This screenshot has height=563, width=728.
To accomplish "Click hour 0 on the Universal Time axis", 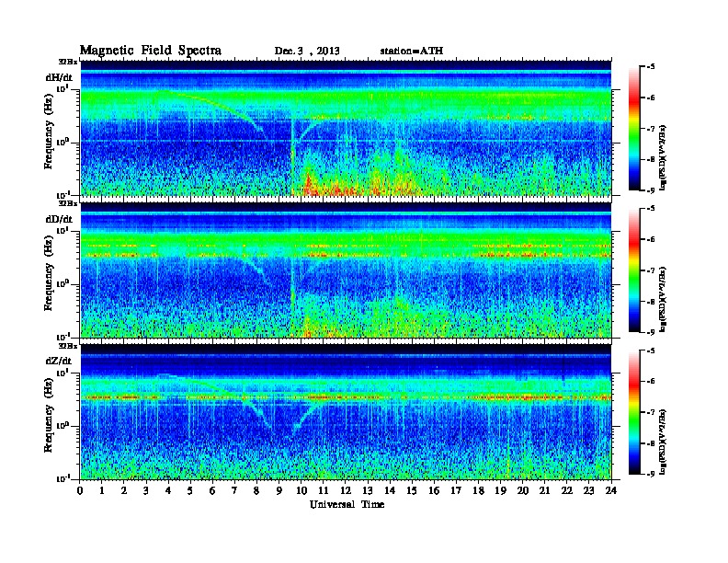I will pos(80,490).
